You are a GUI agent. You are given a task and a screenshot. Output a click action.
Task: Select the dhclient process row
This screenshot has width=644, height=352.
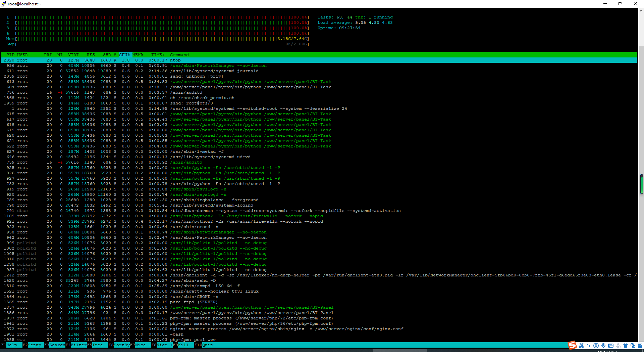click(x=319, y=275)
